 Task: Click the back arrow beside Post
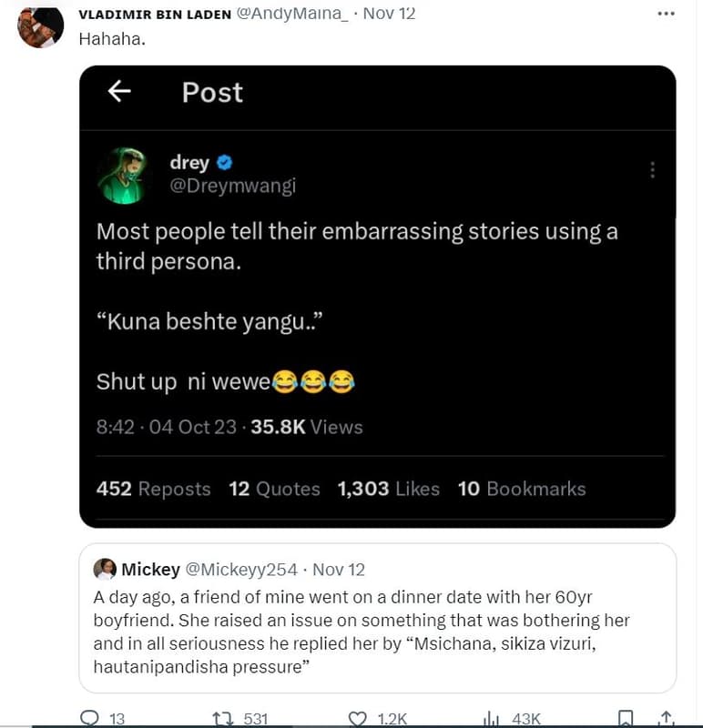click(119, 91)
